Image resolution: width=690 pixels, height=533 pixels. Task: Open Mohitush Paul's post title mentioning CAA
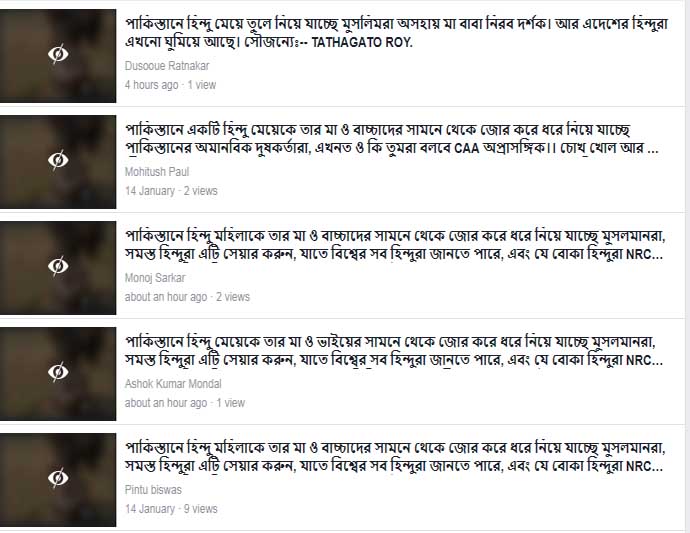click(392, 139)
